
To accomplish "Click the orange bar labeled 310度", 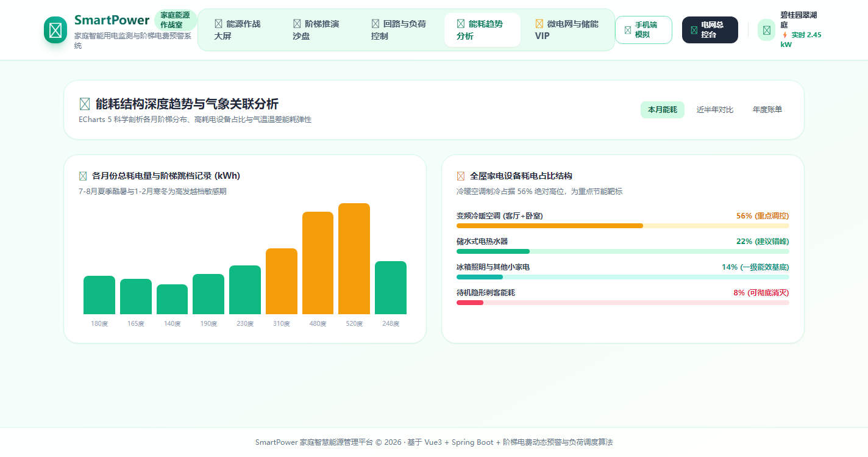I will [x=282, y=281].
